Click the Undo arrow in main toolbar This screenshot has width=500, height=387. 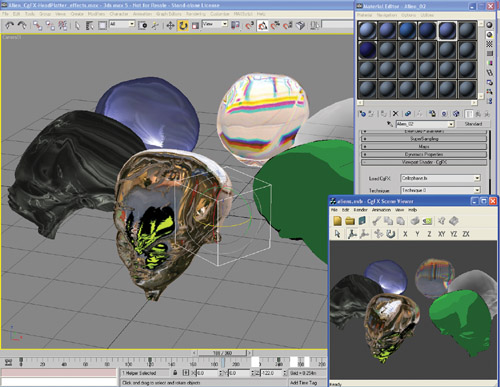pos(10,25)
